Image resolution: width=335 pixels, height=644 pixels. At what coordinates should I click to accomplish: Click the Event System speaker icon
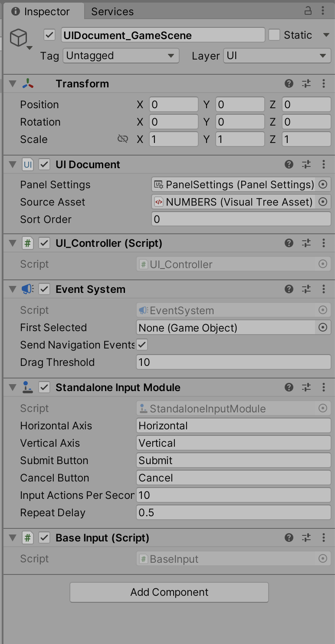pos(27,289)
